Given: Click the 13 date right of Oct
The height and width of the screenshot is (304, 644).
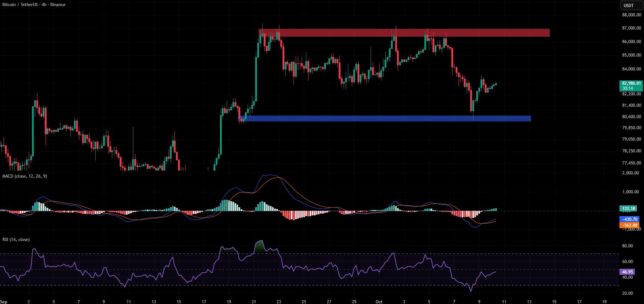Looking at the screenshot, I should coord(529,302).
